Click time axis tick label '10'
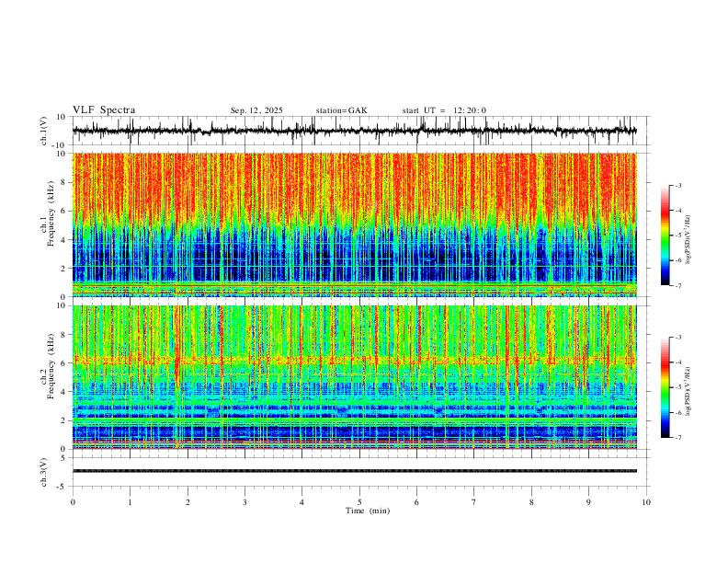 (646, 502)
